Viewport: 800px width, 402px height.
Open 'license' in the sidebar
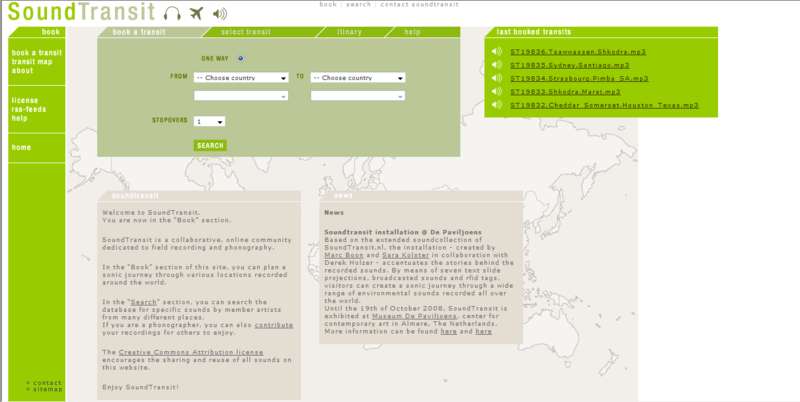click(x=24, y=100)
